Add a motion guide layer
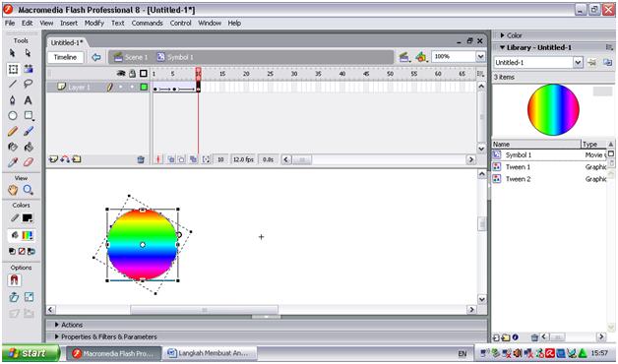 65,159
